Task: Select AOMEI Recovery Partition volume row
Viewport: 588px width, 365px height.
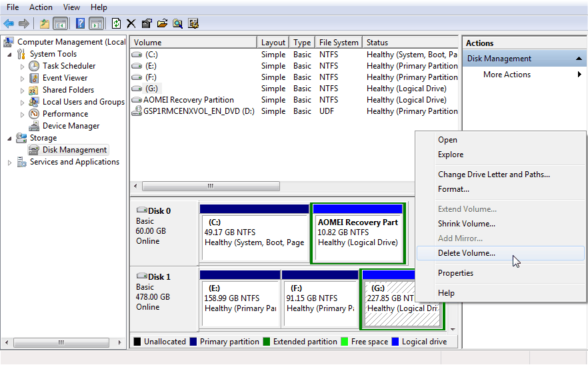Action: point(295,100)
